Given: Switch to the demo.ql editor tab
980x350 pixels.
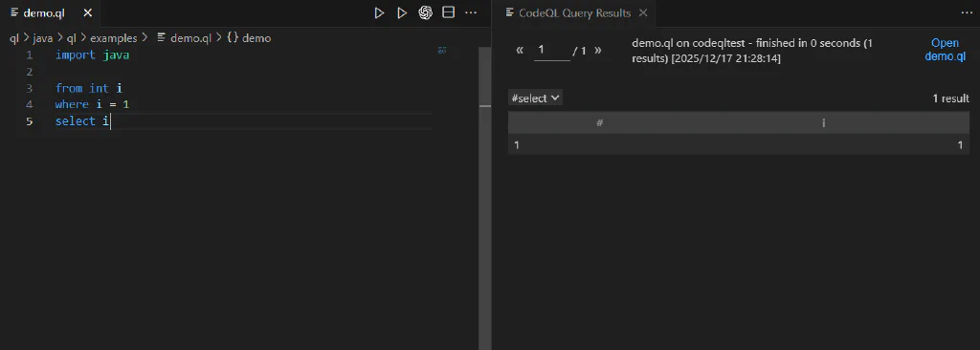Looking at the screenshot, I should pos(43,13).
